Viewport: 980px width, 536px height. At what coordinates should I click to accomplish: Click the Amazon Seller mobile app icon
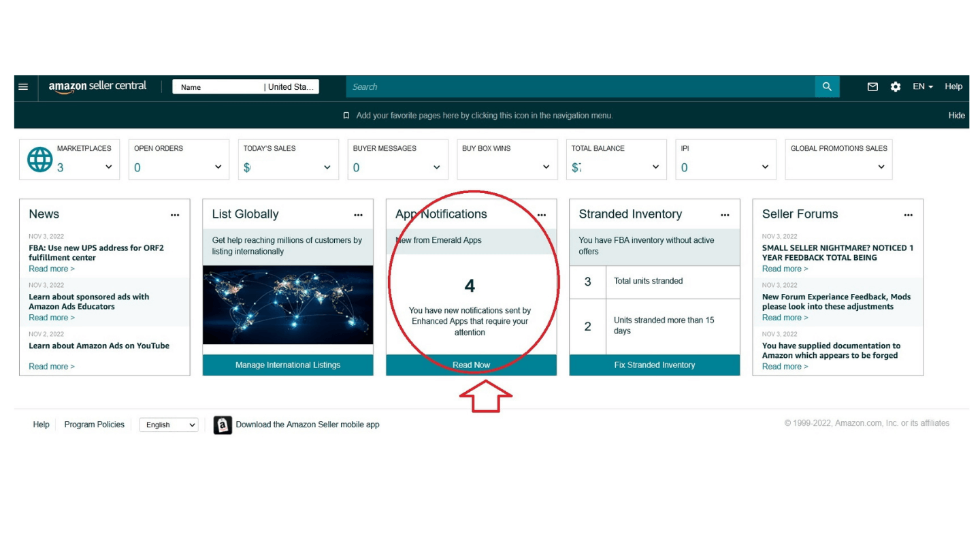pos(222,424)
